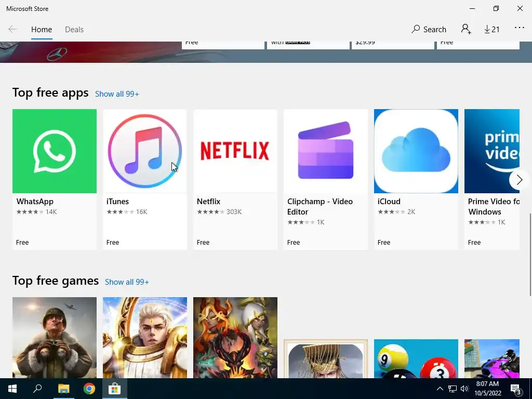Image resolution: width=532 pixels, height=399 pixels.
Task: Click the iTunes 16K rating count
Action: (x=141, y=212)
